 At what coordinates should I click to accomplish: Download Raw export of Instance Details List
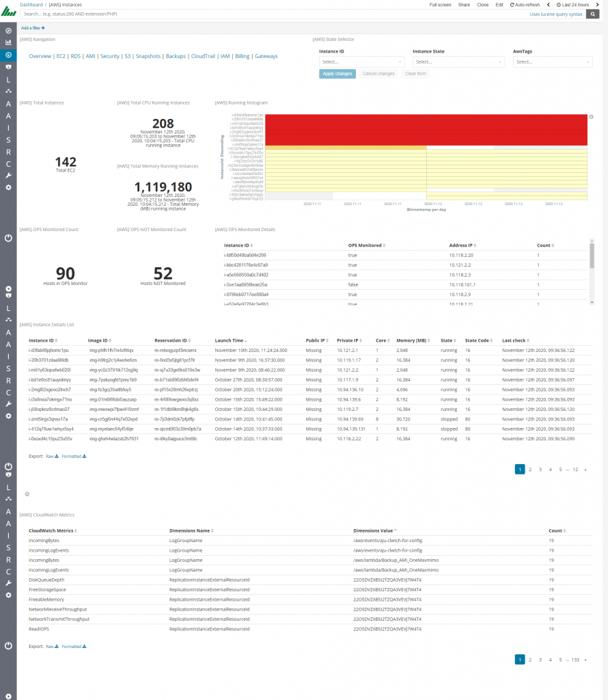[x=51, y=456]
